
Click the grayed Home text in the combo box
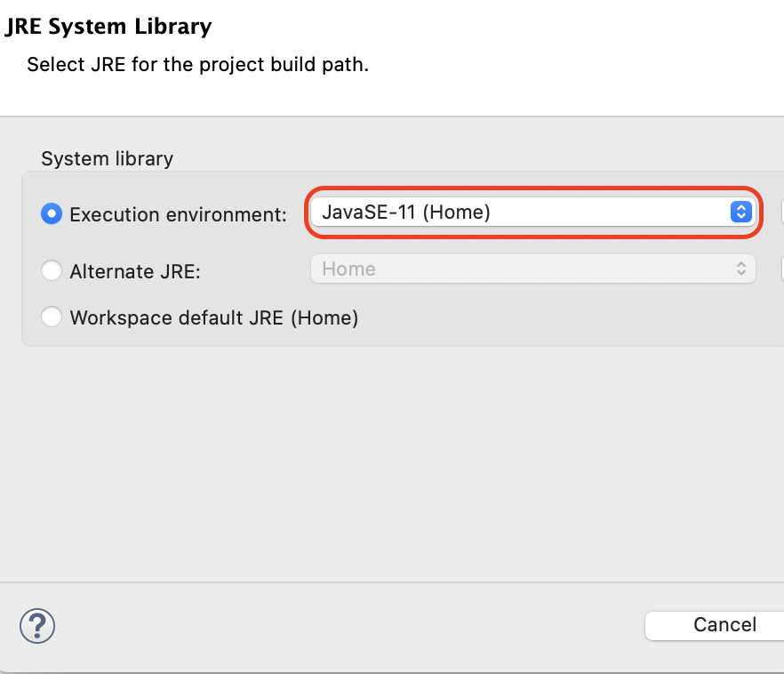tap(349, 269)
